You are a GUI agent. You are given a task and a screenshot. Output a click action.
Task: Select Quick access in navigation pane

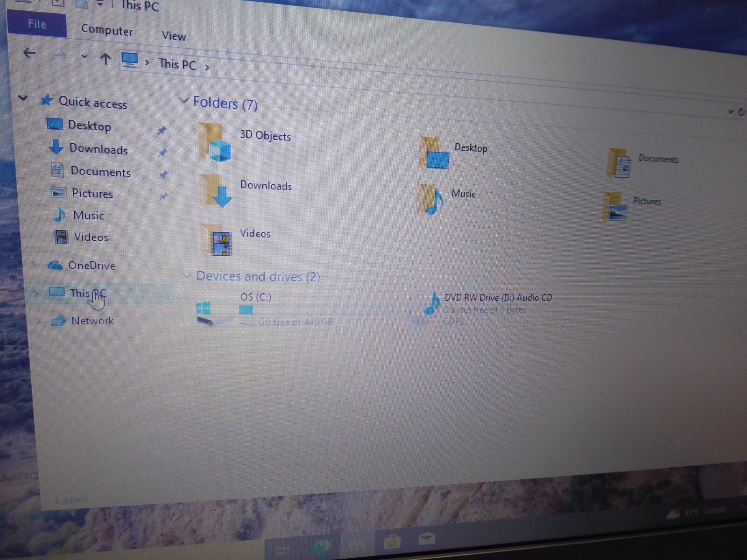[92, 102]
